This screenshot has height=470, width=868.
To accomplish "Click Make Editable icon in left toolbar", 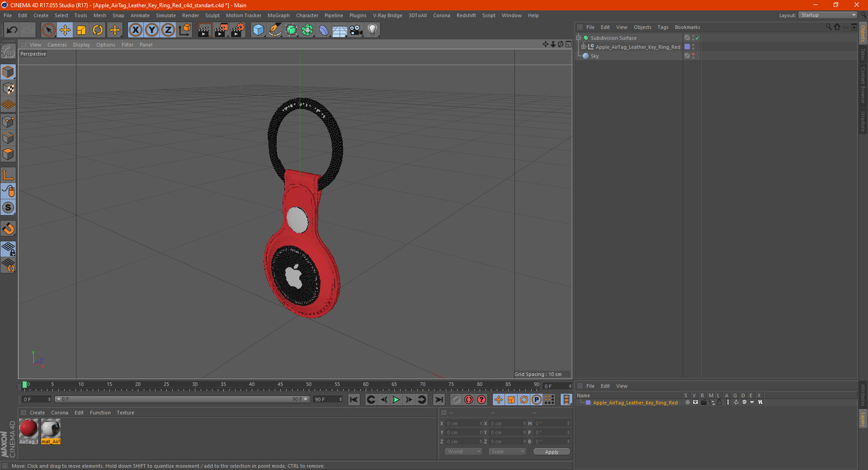I will point(8,51).
